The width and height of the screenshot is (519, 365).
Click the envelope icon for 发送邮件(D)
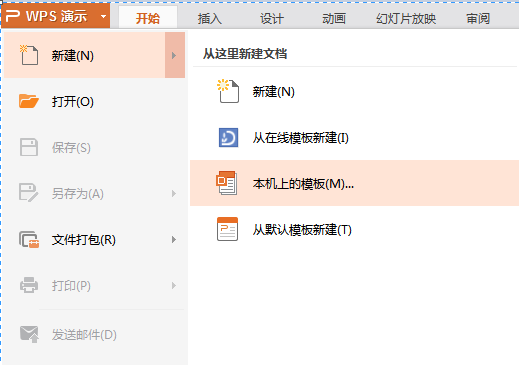pyautogui.click(x=29, y=334)
